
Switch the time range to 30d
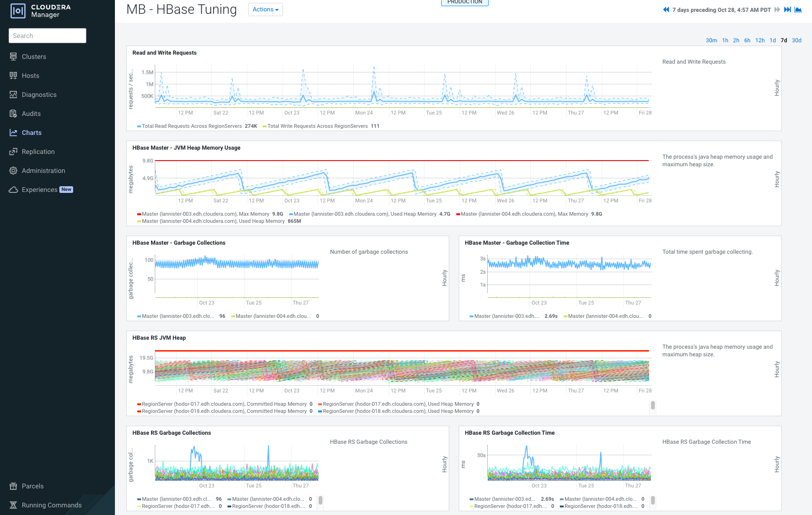pos(796,40)
